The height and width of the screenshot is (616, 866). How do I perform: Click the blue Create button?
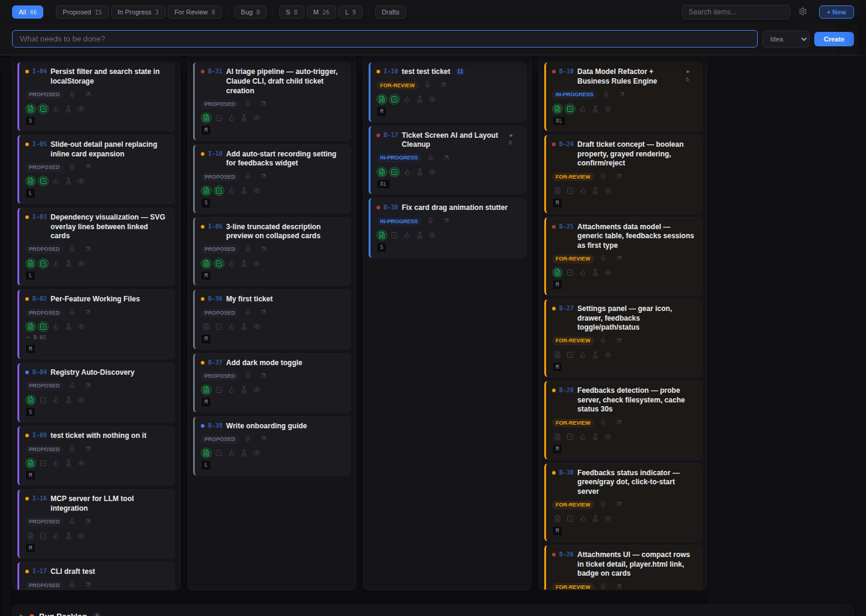pyautogui.click(x=834, y=39)
